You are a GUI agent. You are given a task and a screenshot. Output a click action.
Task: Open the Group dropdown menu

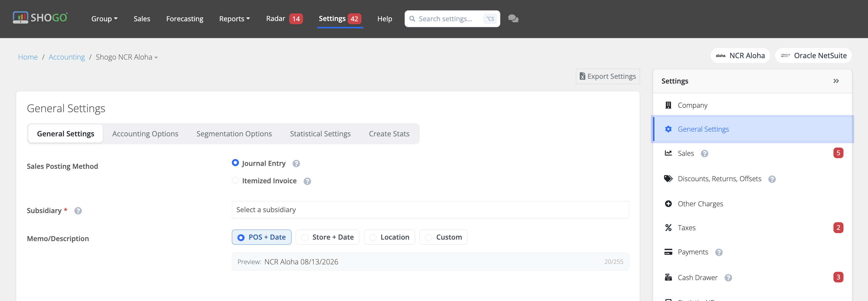(x=105, y=19)
